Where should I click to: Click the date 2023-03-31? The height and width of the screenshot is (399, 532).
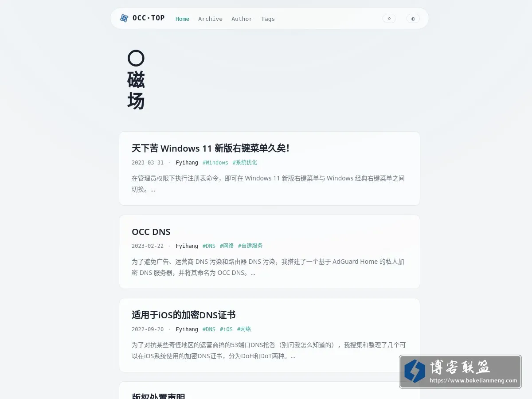[x=148, y=163]
